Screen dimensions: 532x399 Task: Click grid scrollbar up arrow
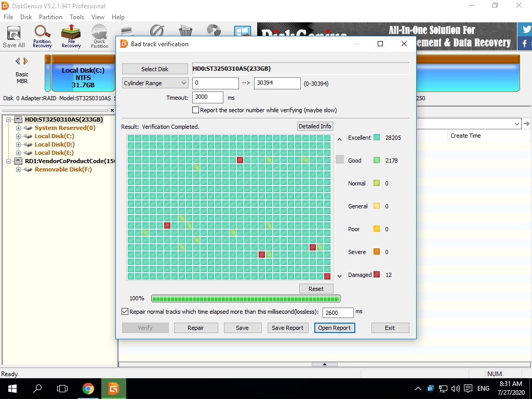pos(340,139)
